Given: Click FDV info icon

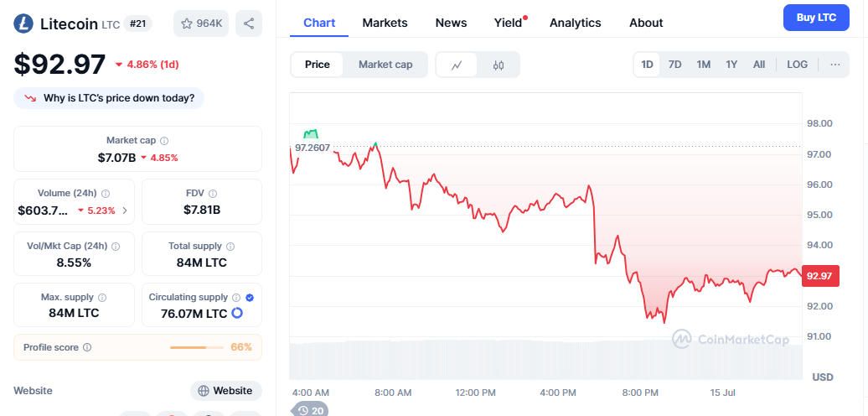Looking at the screenshot, I should [213, 194].
